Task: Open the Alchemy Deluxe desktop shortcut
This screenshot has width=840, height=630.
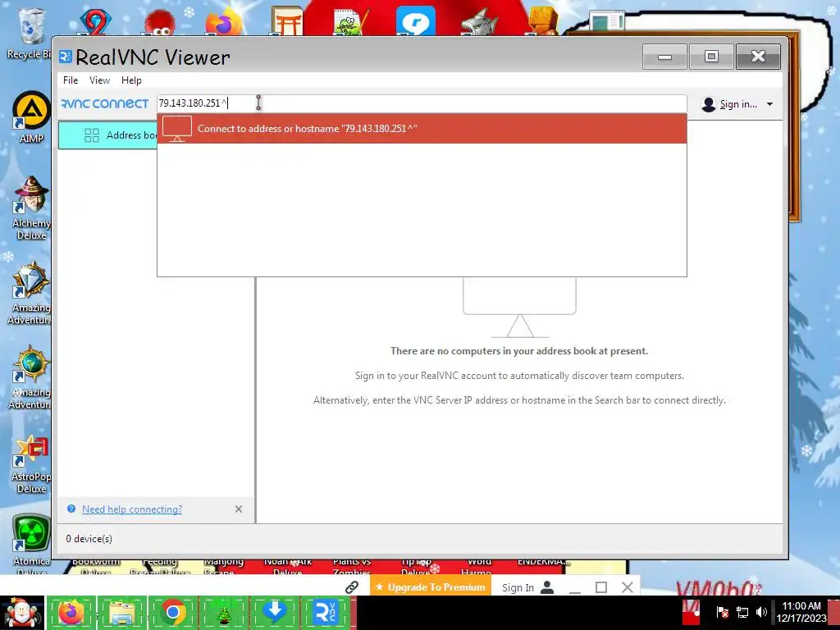Action: point(31,208)
